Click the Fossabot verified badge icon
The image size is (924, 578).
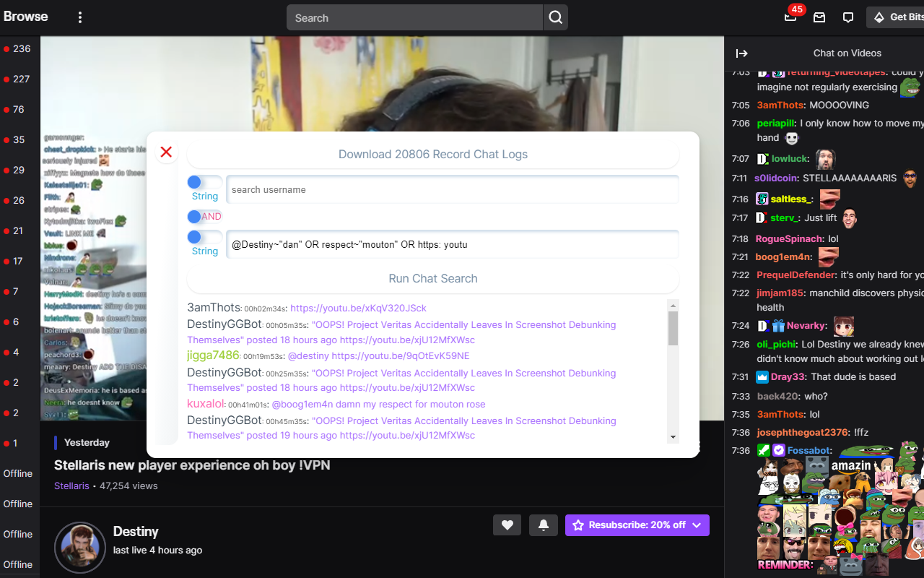point(778,451)
